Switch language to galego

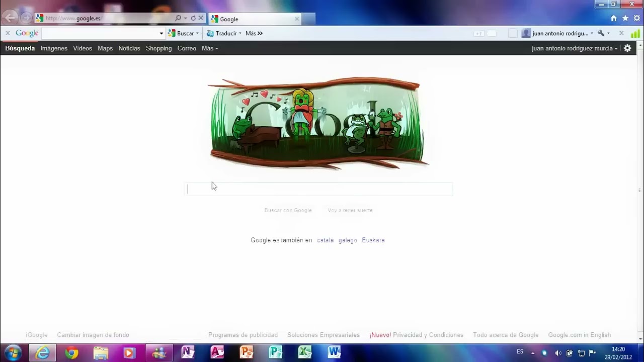[x=348, y=240]
